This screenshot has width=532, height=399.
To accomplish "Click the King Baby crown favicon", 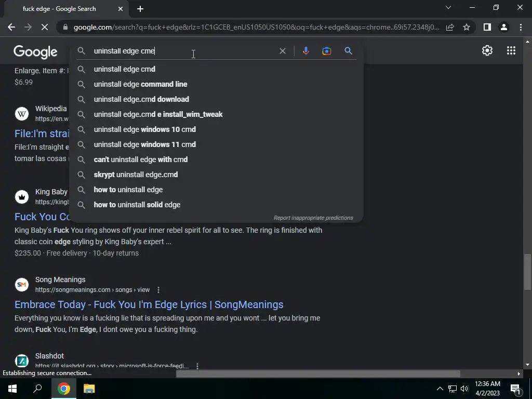I will [22, 197].
